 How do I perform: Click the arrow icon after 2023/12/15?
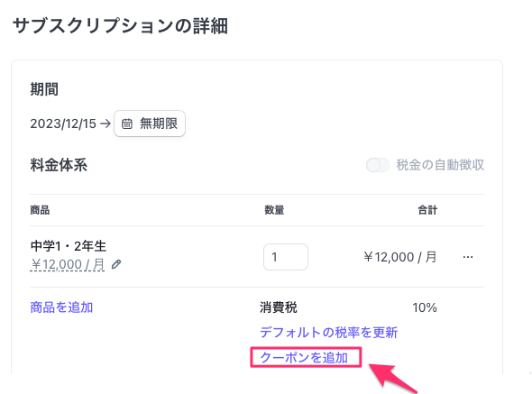pos(105,124)
